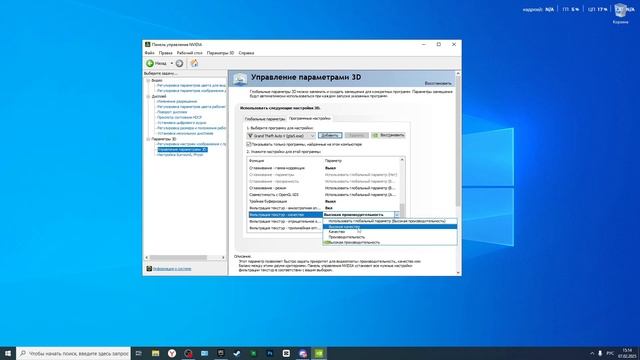Open Yandex browser from taskbar
This screenshot has width=640, height=360.
click(x=172, y=353)
